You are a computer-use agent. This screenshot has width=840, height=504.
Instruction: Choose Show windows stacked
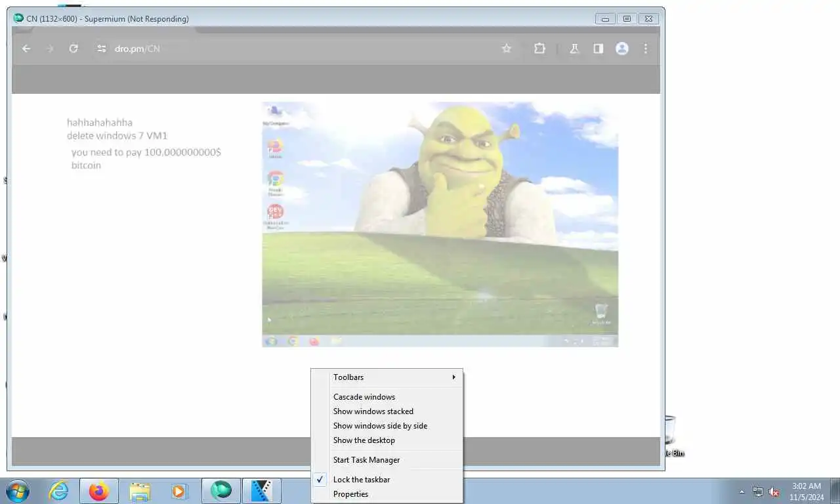[387, 411]
